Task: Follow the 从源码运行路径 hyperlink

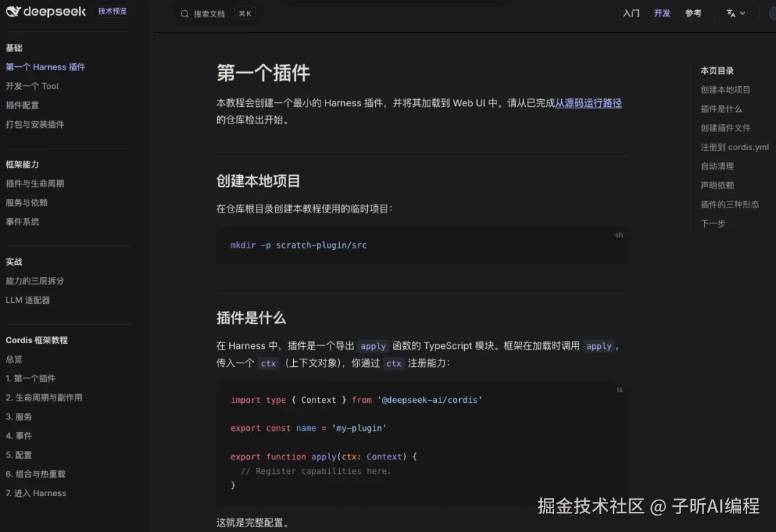Action: (588, 103)
